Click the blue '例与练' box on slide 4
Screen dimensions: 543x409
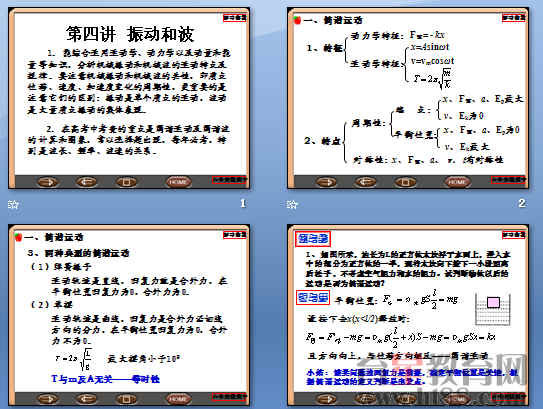[x=313, y=239]
